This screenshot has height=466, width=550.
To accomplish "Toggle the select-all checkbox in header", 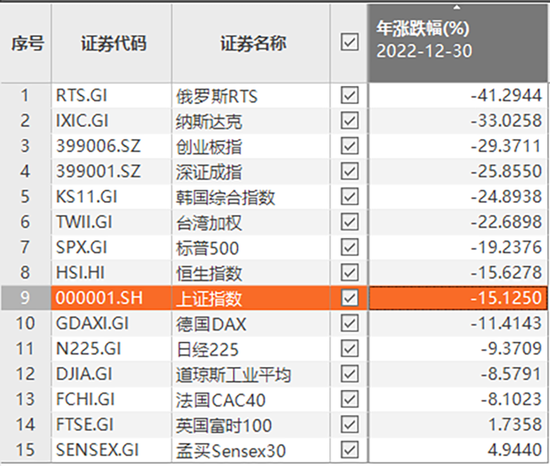I will coord(349,42).
